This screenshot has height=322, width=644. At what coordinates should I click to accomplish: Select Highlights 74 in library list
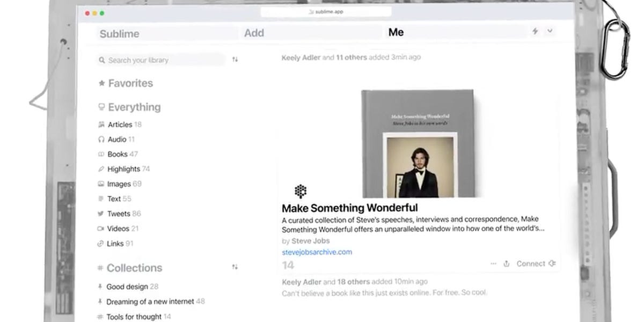click(129, 169)
